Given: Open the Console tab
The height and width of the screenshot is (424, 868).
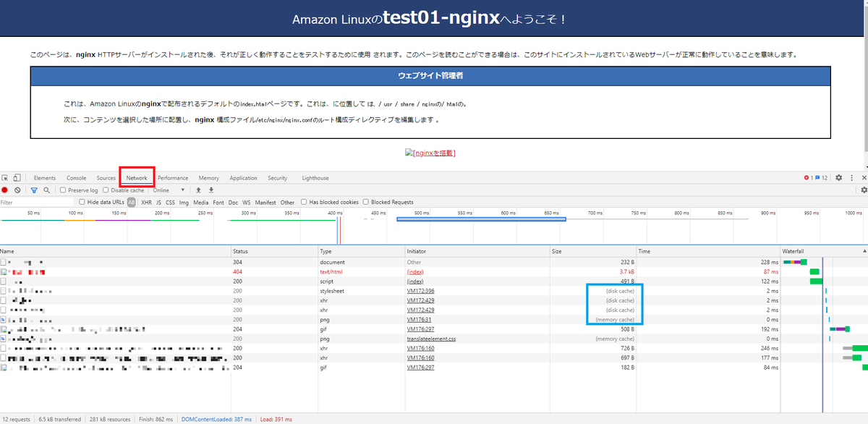Looking at the screenshot, I should pyautogui.click(x=77, y=178).
